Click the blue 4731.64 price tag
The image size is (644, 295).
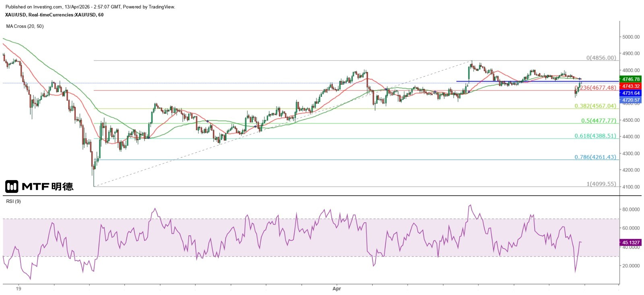pyautogui.click(x=630, y=93)
